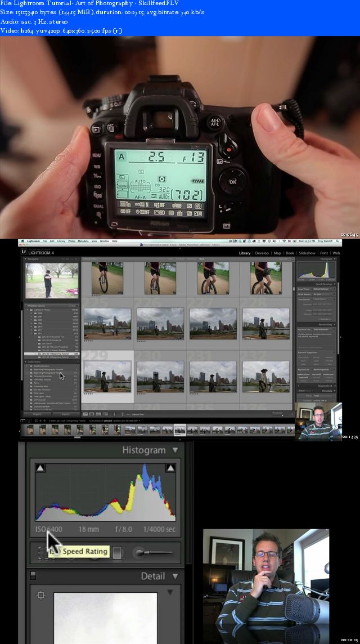Viewport: 360px width, 644px height.
Task: Click the Detail panel preview image
Action: pyautogui.click(x=106, y=618)
